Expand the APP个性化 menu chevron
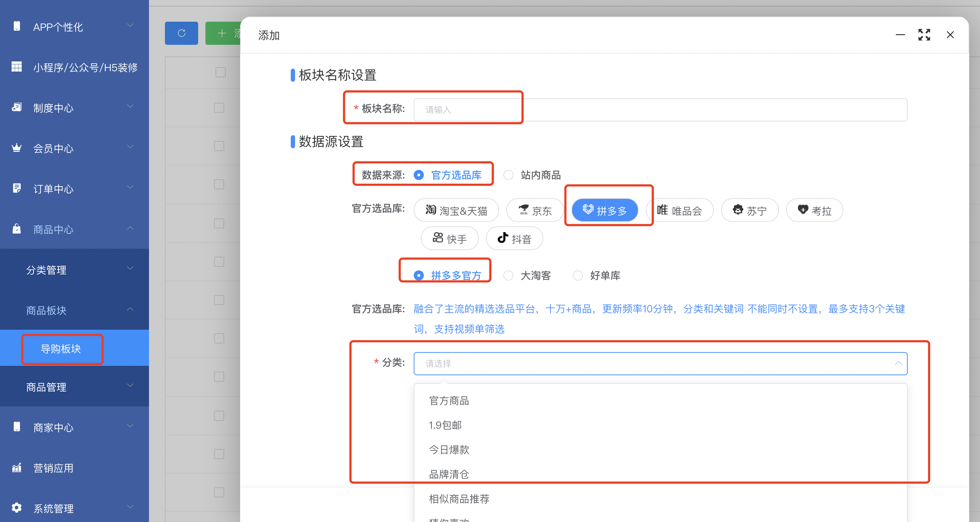Screen dimensions: 980x522 pos(130,25)
